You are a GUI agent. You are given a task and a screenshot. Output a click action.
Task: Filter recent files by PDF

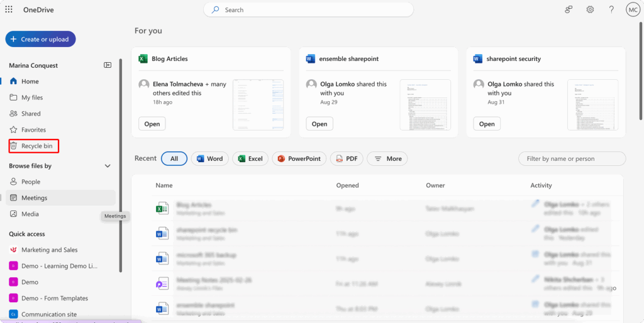click(347, 158)
